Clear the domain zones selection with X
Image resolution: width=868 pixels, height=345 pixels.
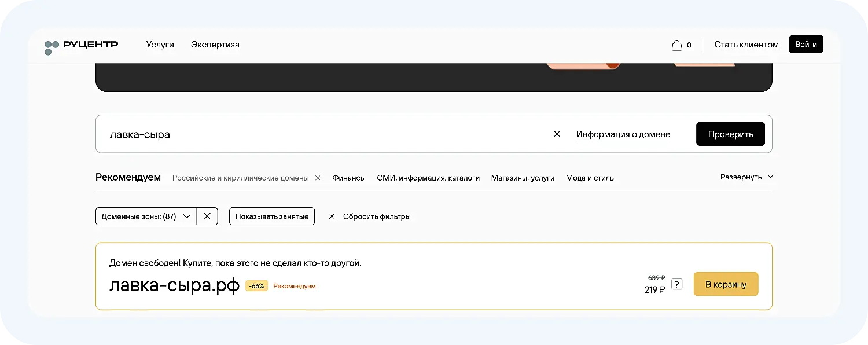[207, 216]
